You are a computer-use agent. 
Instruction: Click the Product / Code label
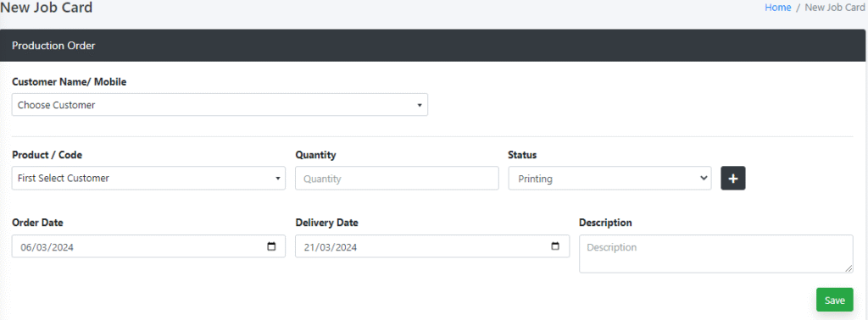47,155
